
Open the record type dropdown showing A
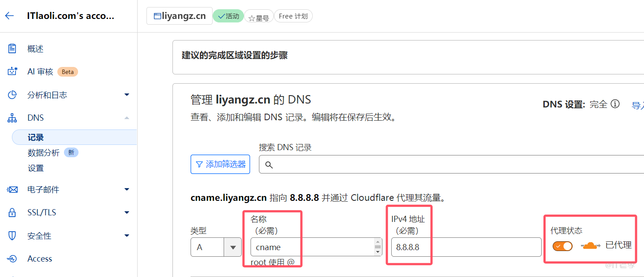[x=232, y=247]
